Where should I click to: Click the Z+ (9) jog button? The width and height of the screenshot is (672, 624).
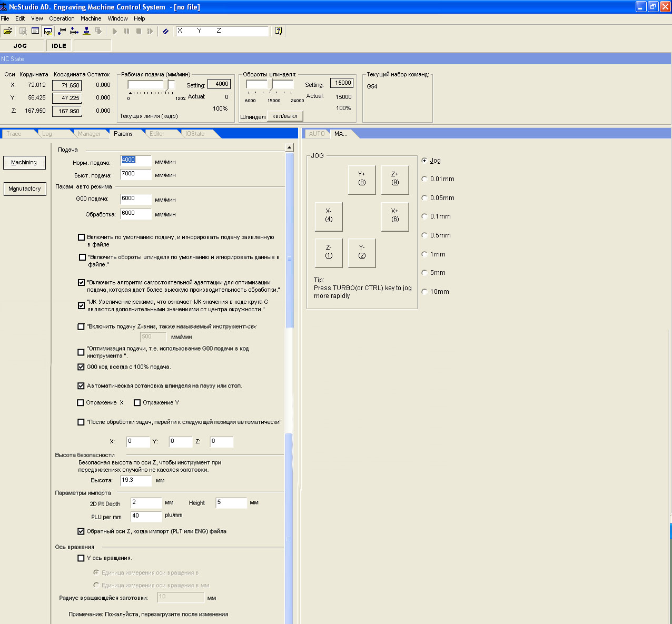click(x=395, y=180)
